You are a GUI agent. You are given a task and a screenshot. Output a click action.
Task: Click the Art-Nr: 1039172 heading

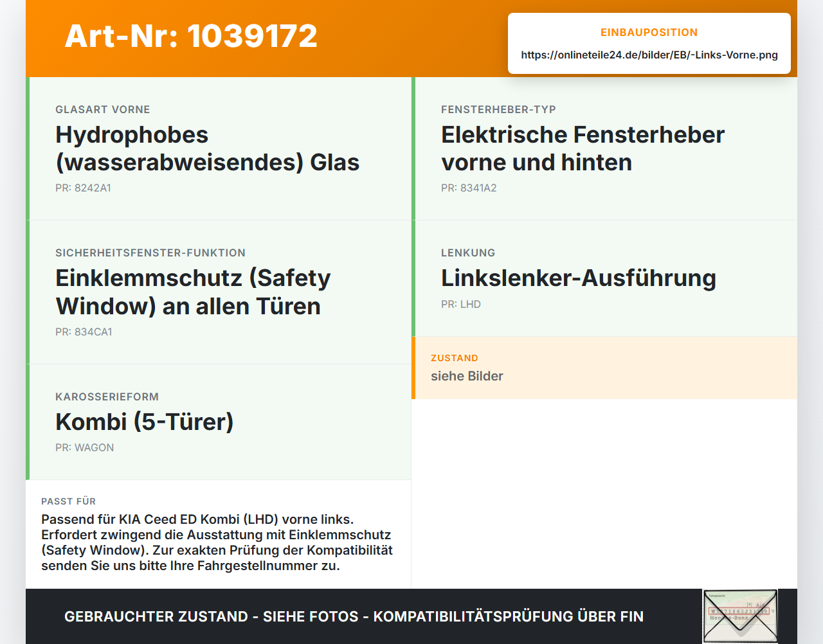(x=191, y=36)
